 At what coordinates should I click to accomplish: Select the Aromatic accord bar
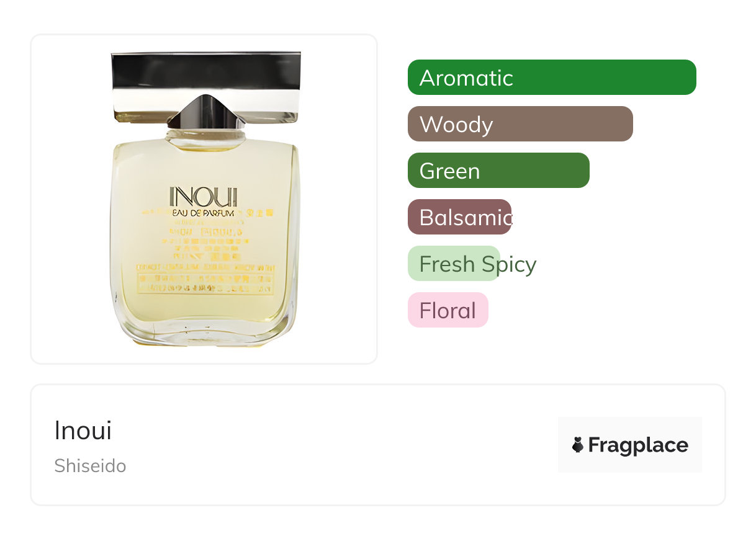coord(552,78)
